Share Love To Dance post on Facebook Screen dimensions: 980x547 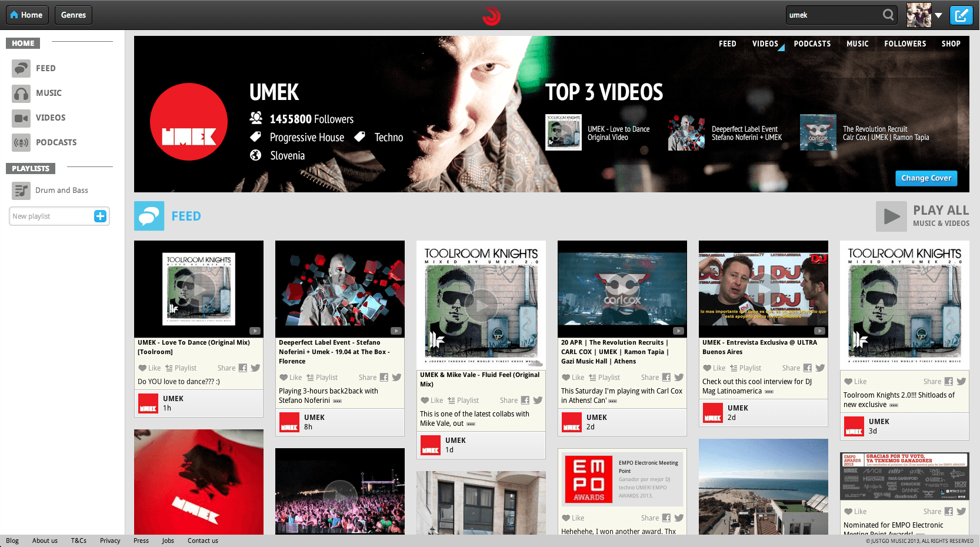242,368
